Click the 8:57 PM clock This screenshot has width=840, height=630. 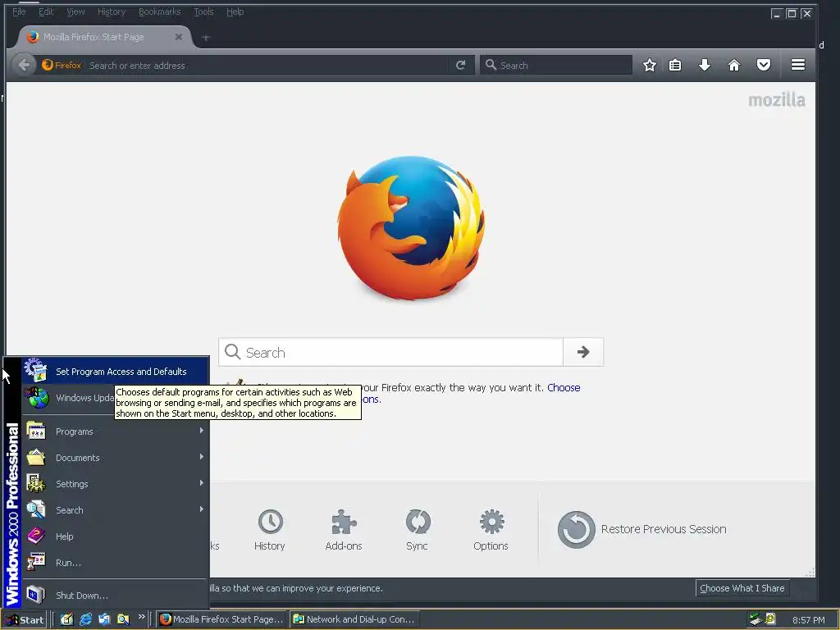808,620
